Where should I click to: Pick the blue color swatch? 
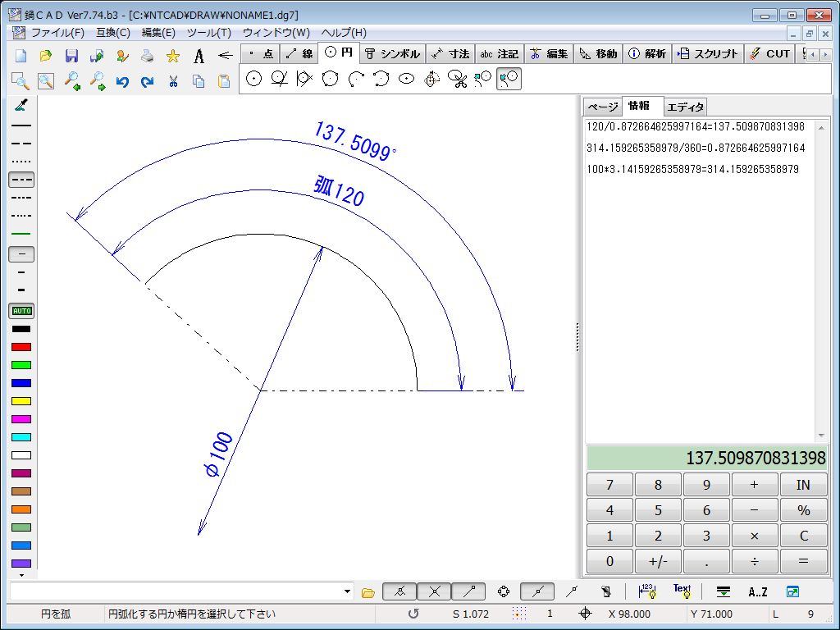(x=21, y=383)
